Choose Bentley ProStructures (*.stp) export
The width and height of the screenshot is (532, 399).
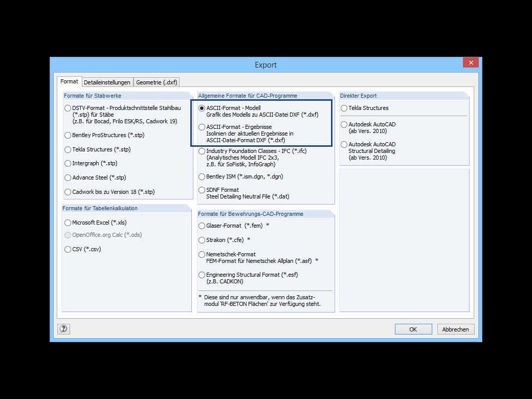tap(68, 135)
